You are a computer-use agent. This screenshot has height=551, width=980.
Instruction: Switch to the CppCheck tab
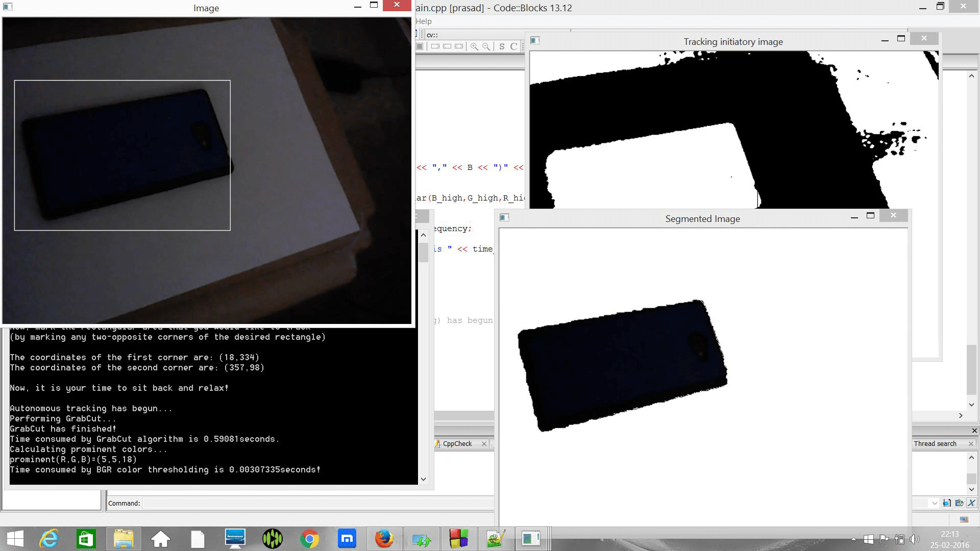(x=457, y=444)
